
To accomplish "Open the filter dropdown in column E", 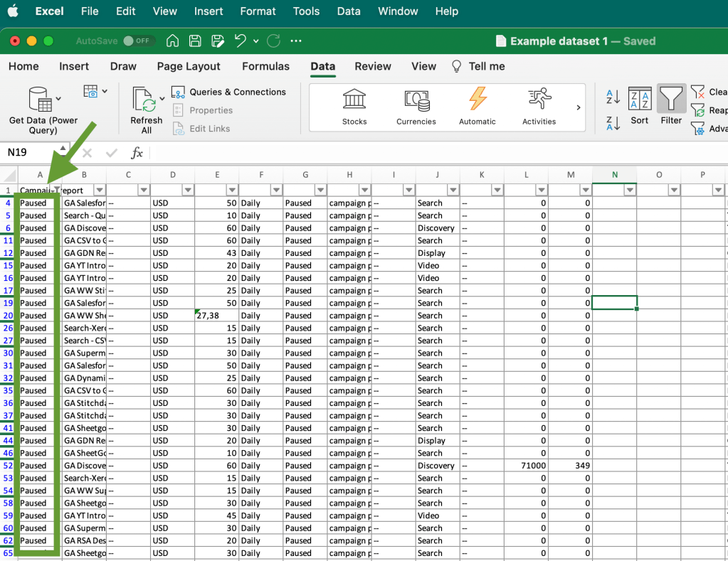I will click(232, 190).
